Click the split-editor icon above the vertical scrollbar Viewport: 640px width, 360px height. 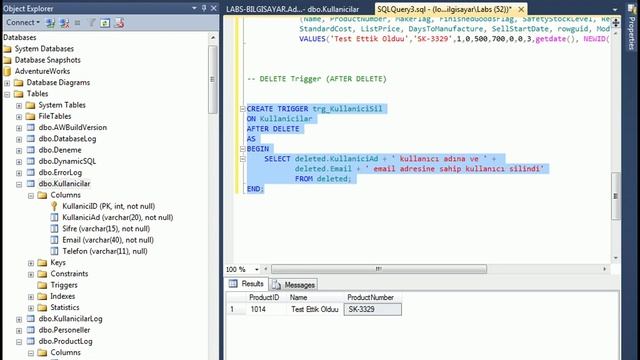click(x=616, y=23)
